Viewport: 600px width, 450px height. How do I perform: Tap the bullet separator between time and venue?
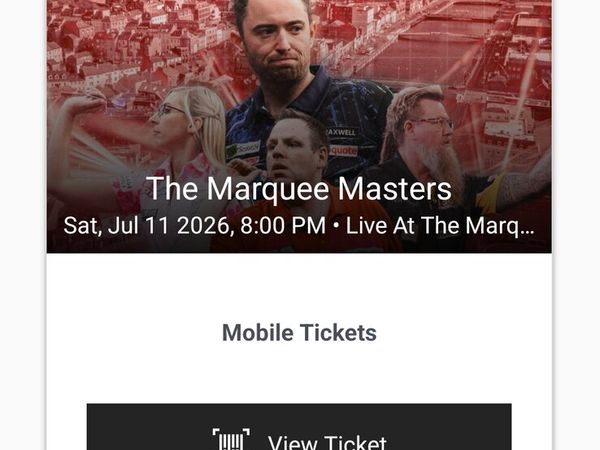[336, 226]
